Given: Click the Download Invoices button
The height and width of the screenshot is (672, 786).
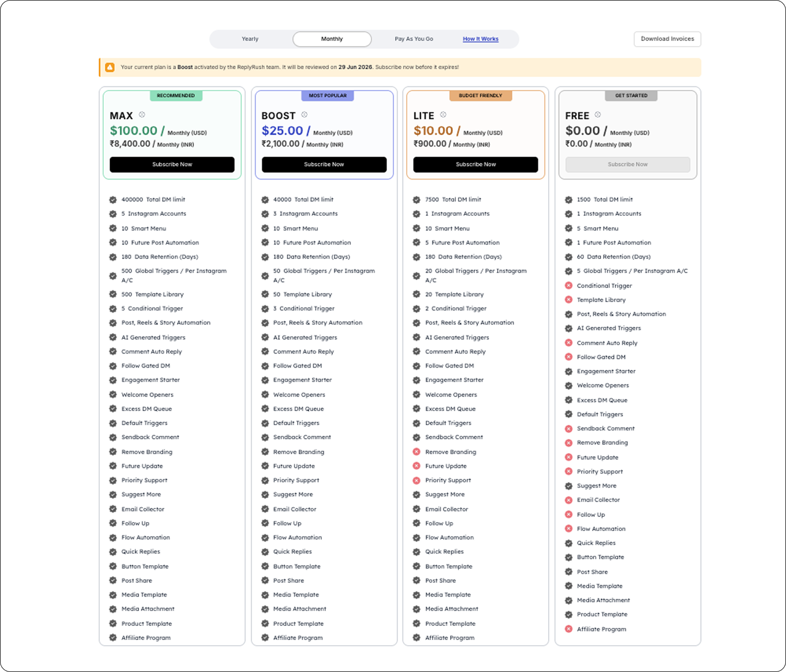Looking at the screenshot, I should tap(668, 39).
